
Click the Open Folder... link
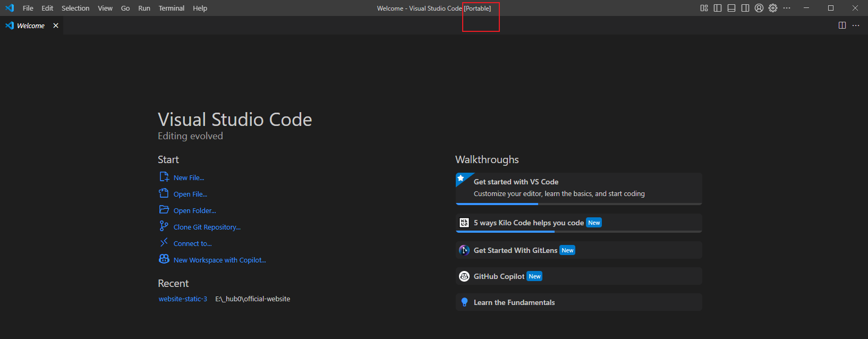[195, 210]
